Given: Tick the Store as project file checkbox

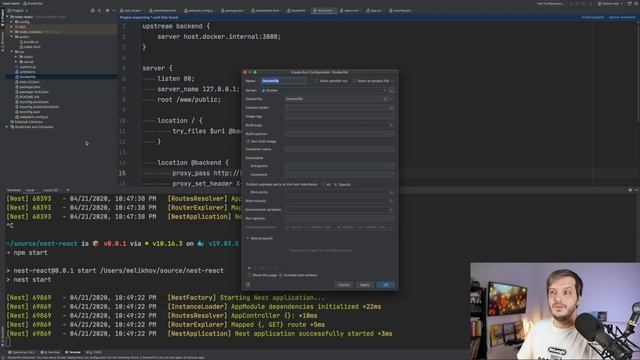Looking at the screenshot, I should [355, 81].
